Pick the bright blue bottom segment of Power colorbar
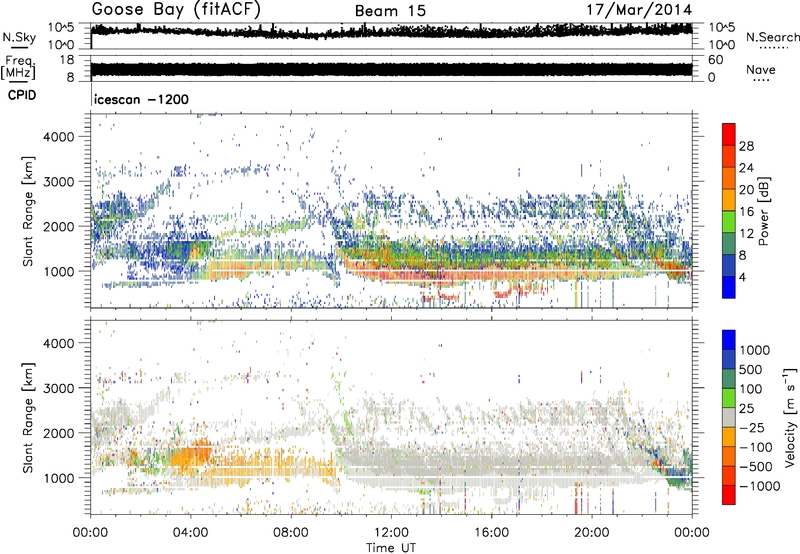The image size is (800, 554). (729, 288)
